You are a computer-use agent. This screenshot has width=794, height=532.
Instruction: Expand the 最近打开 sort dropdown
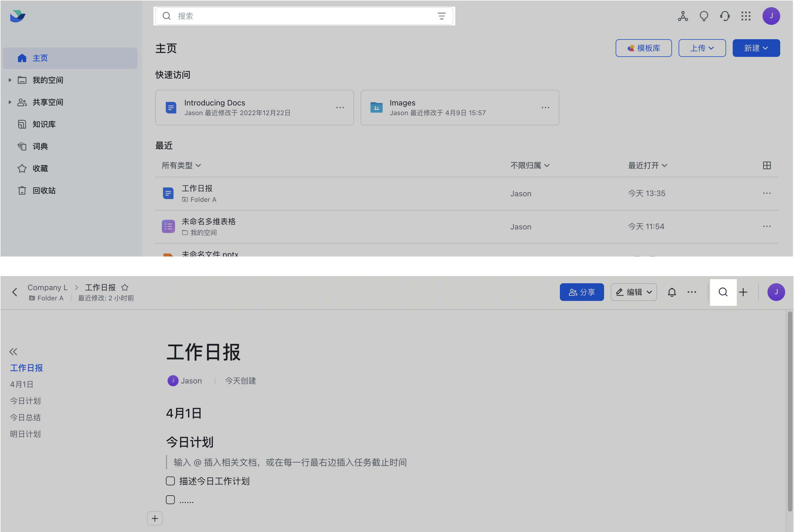pyautogui.click(x=647, y=165)
